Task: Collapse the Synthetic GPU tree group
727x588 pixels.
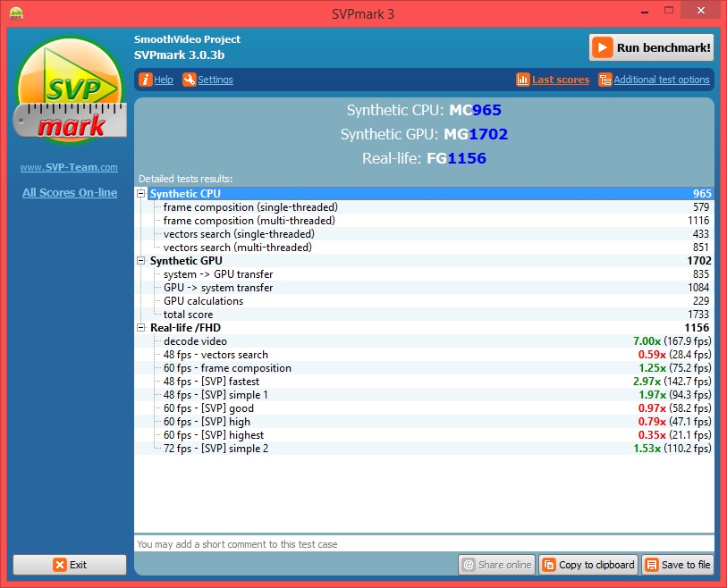Action: [141, 261]
